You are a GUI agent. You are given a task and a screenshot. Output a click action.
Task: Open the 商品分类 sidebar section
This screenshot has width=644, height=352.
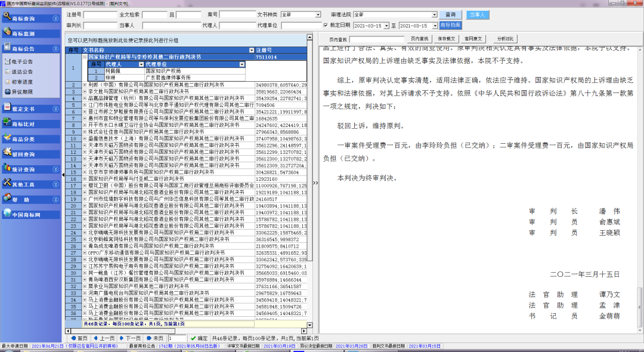(30, 139)
